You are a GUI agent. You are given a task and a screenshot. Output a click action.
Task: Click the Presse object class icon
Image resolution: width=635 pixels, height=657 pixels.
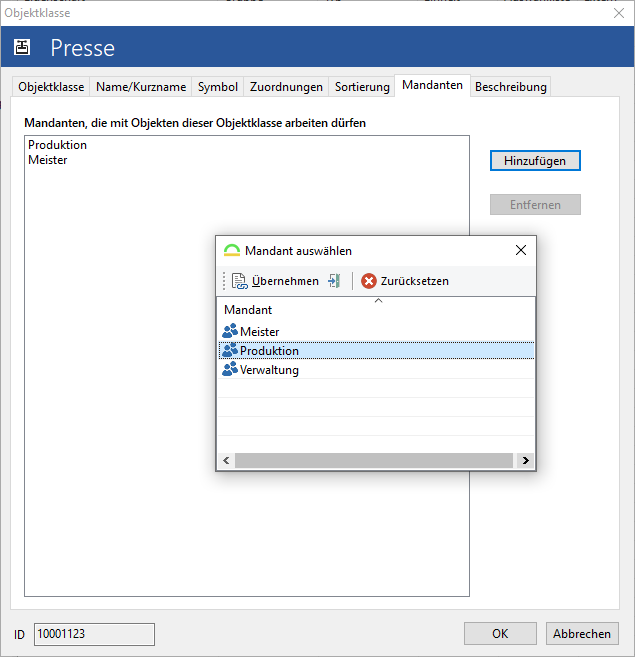pyautogui.click(x=22, y=47)
